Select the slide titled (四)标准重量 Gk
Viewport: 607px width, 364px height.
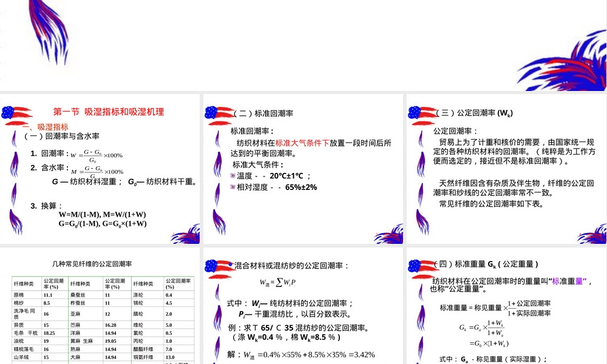506,306
